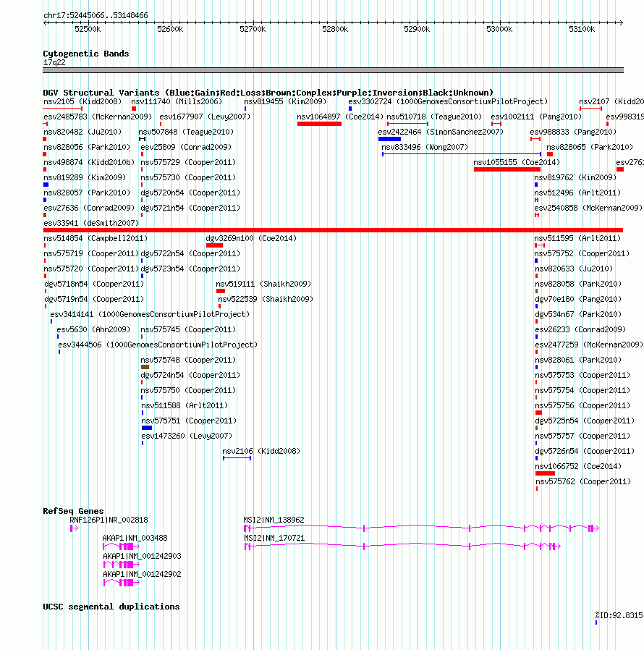Screen dimensions: 644x650
Task: Click the nsv1064897 (Coe2014) red loss bar
Action: tap(319, 124)
